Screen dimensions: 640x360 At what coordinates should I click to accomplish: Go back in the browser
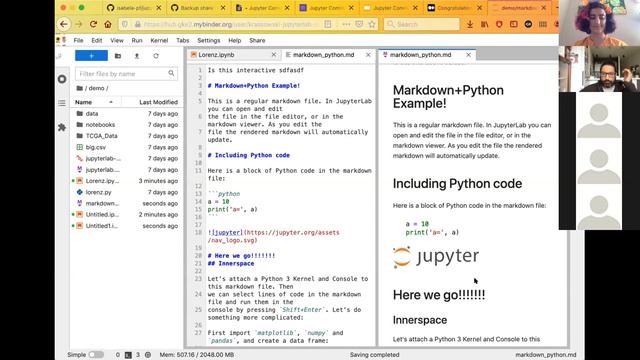[x=64, y=24]
